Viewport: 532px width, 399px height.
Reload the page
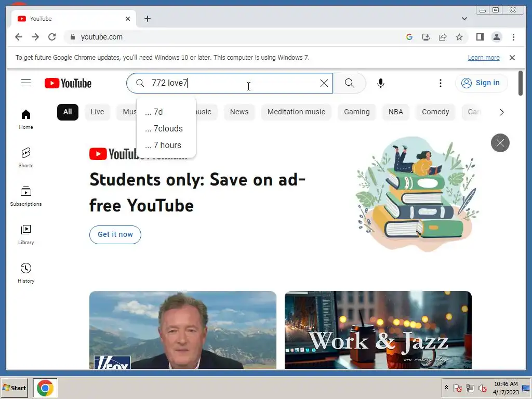click(52, 37)
